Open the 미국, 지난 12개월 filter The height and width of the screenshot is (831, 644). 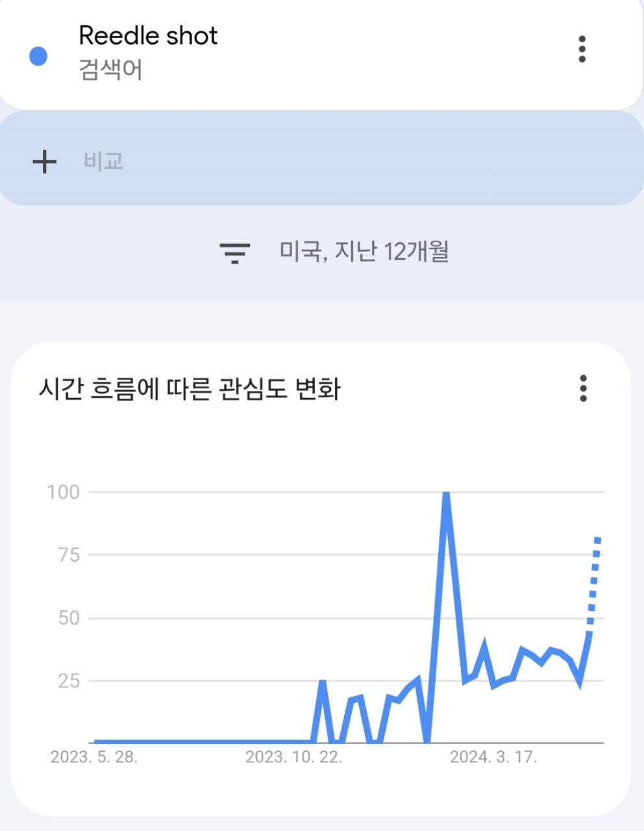[x=364, y=251]
